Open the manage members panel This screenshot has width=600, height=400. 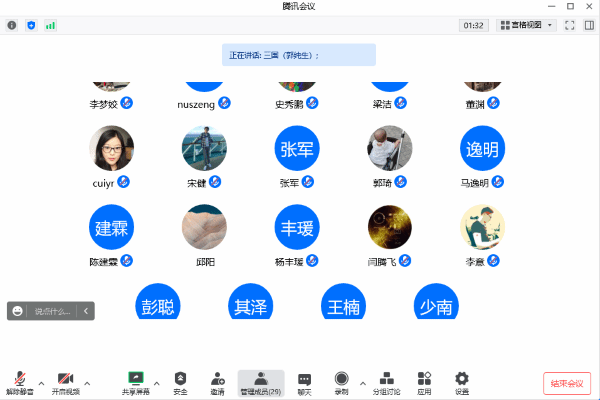point(260,381)
